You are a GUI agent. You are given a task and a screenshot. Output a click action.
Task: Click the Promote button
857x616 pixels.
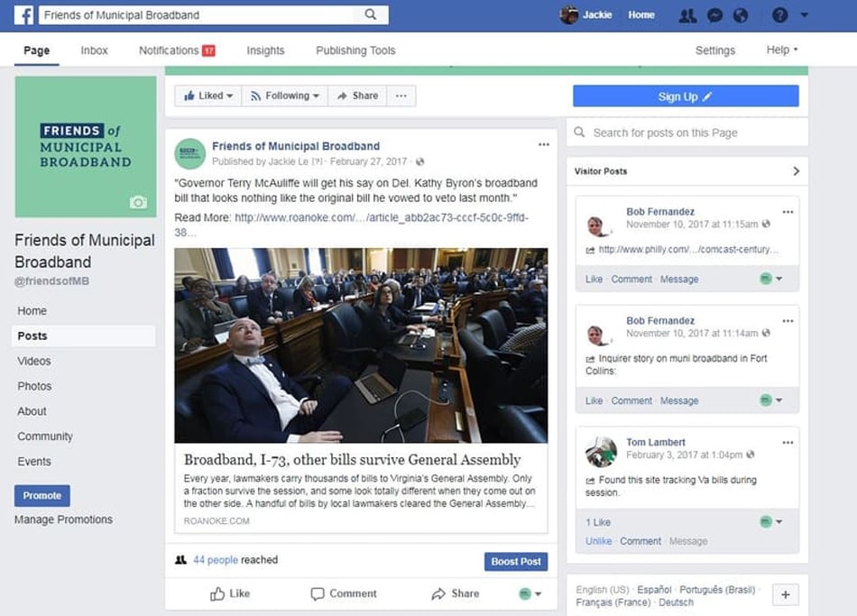pos(42,496)
